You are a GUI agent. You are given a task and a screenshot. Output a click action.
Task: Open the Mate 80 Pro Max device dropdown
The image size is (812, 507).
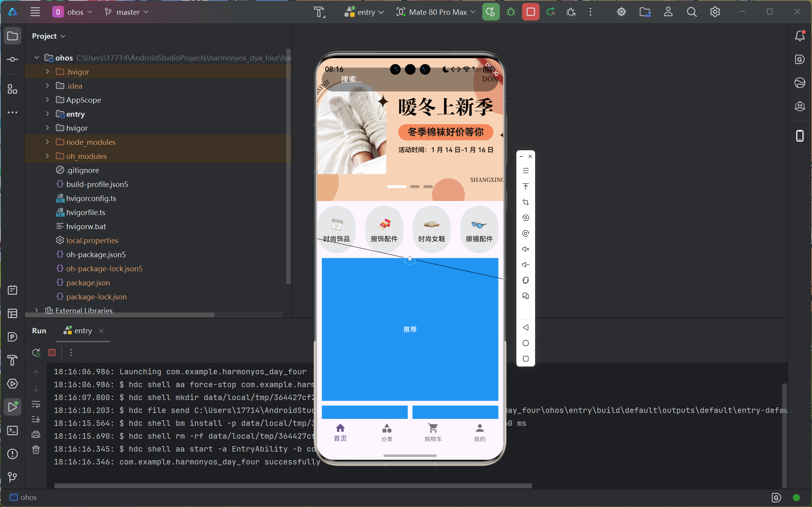436,12
